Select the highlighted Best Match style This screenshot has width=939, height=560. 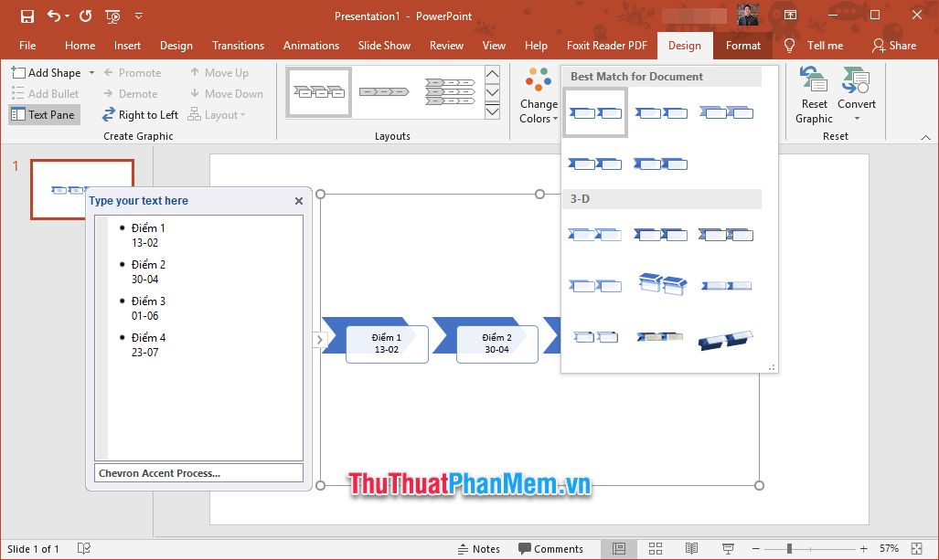click(x=595, y=111)
